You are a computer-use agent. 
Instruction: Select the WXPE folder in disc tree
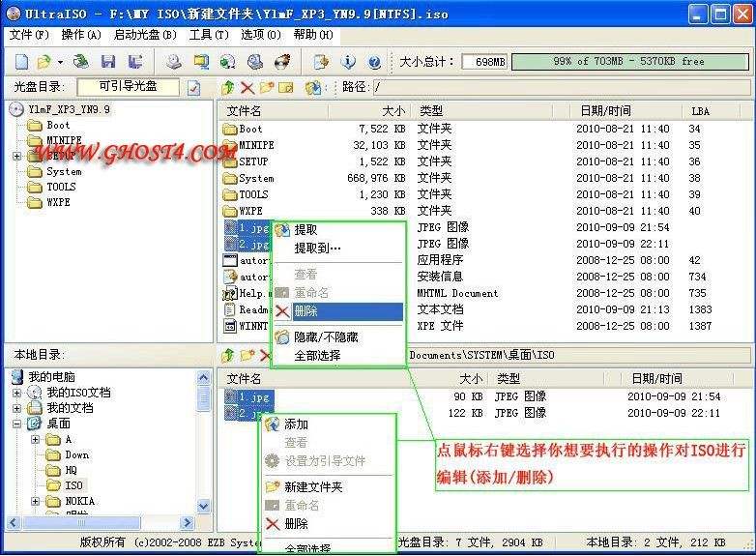click(x=58, y=202)
